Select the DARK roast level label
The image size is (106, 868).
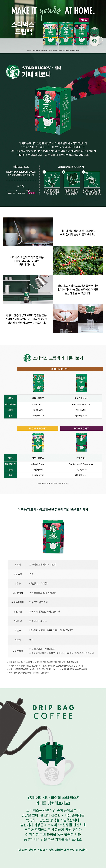tap(31, 193)
